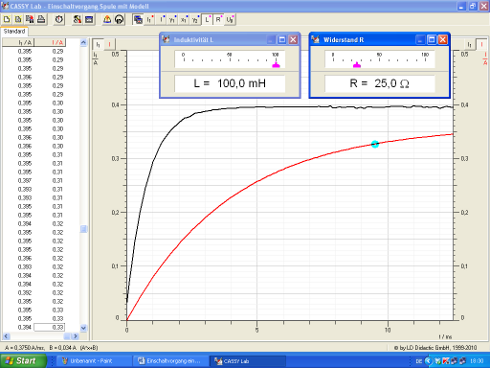Close the Induktivität L window

tap(293, 40)
